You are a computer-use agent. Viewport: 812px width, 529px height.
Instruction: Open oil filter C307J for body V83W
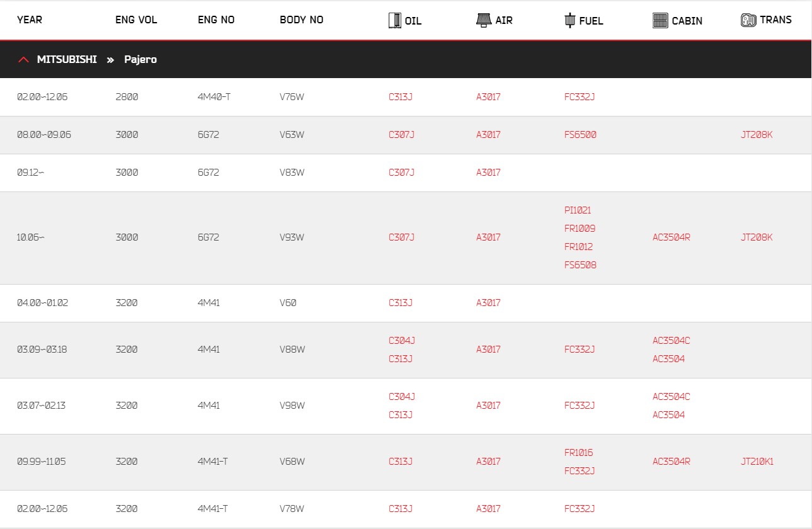coord(401,173)
